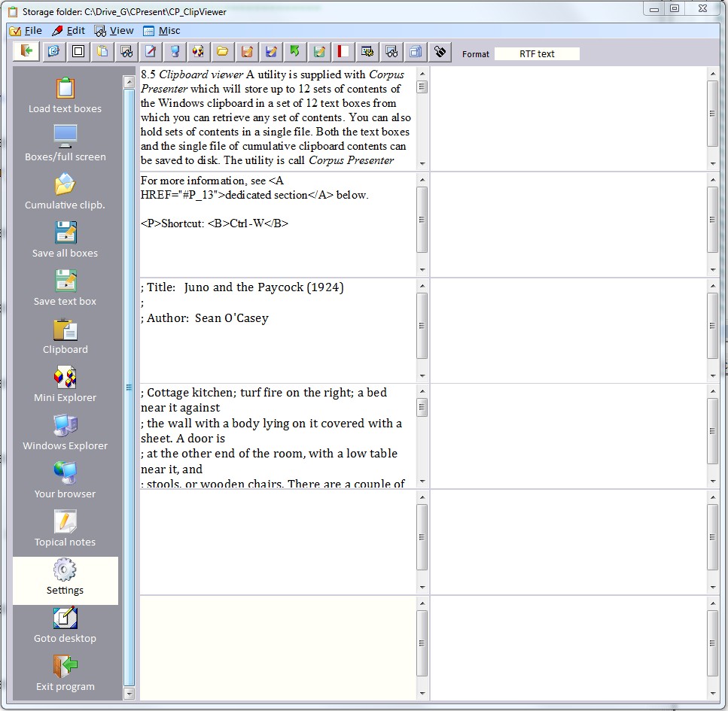Click the Load text boxes sidebar icon

(65, 89)
